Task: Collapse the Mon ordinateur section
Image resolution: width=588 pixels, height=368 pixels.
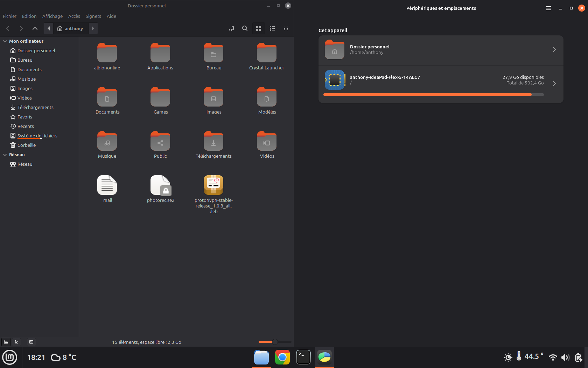Action: click(5, 41)
